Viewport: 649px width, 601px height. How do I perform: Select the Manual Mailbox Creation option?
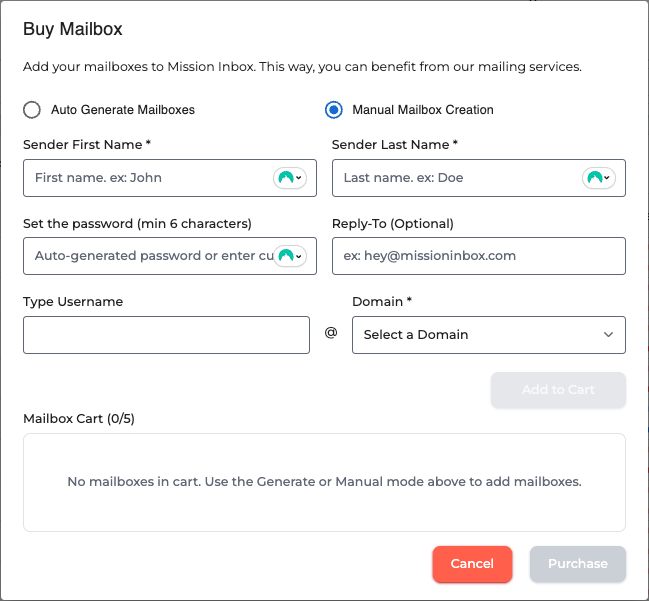pyautogui.click(x=334, y=110)
